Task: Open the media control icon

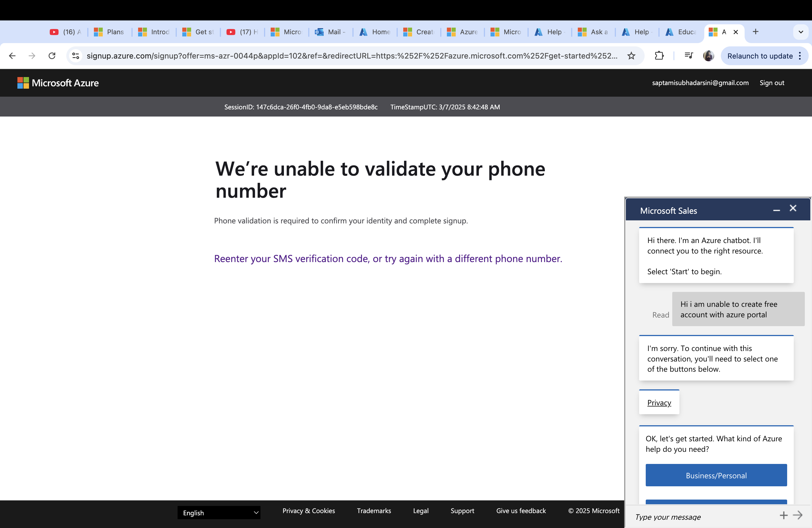Action: point(689,56)
